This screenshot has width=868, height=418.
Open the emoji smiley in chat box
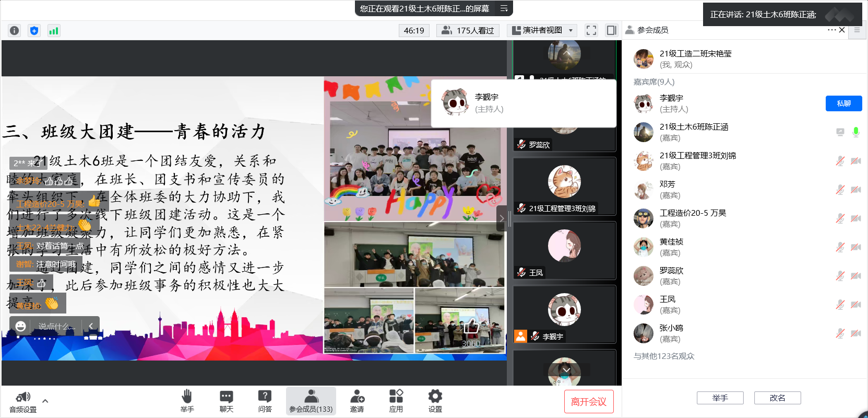(x=20, y=326)
